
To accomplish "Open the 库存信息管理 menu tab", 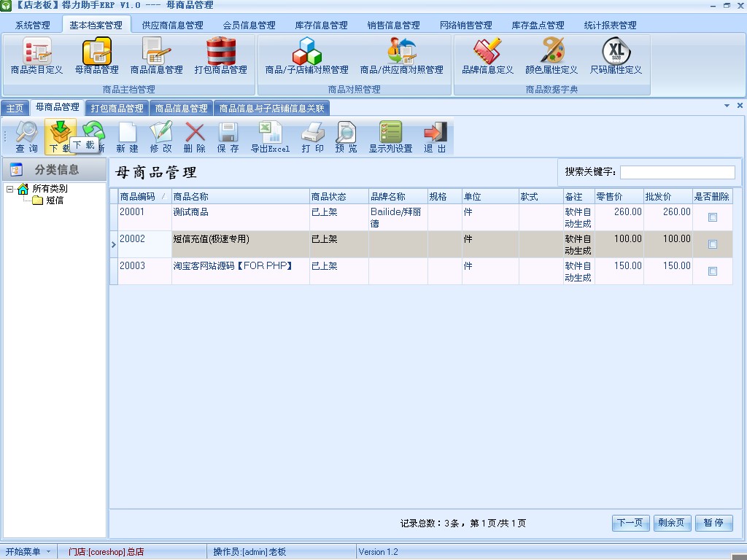I will (x=322, y=26).
